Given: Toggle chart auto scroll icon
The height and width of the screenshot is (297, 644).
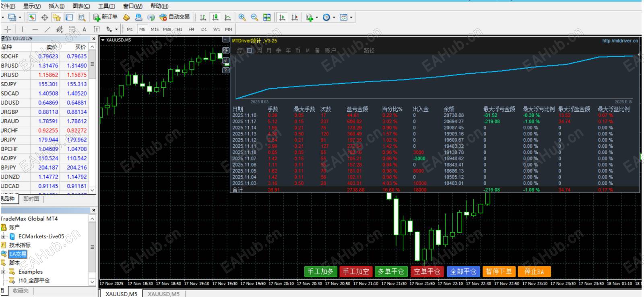Looking at the screenshot, I should [282, 17].
